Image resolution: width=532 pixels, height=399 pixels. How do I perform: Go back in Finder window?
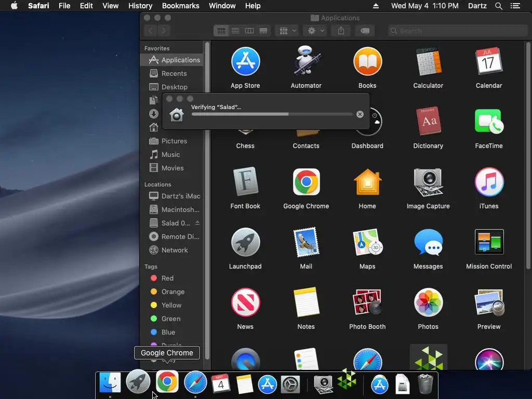point(151,31)
